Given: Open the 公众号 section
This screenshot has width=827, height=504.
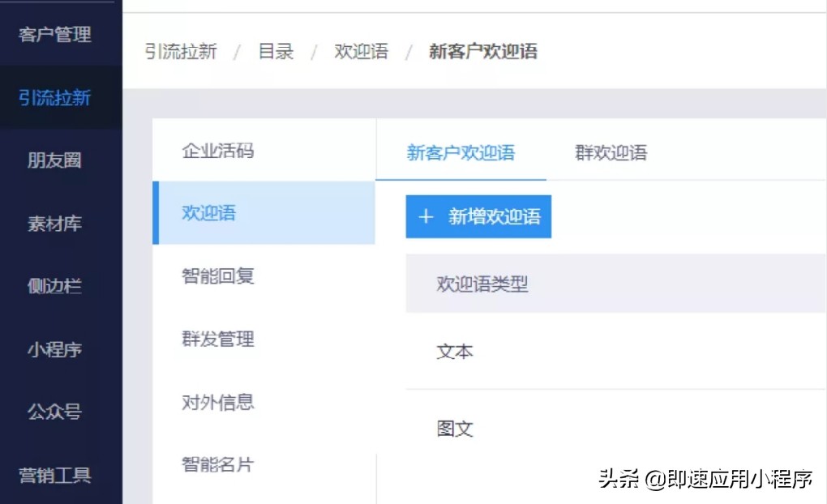Looking at the screenshot, I should click(x=54, y=412).
